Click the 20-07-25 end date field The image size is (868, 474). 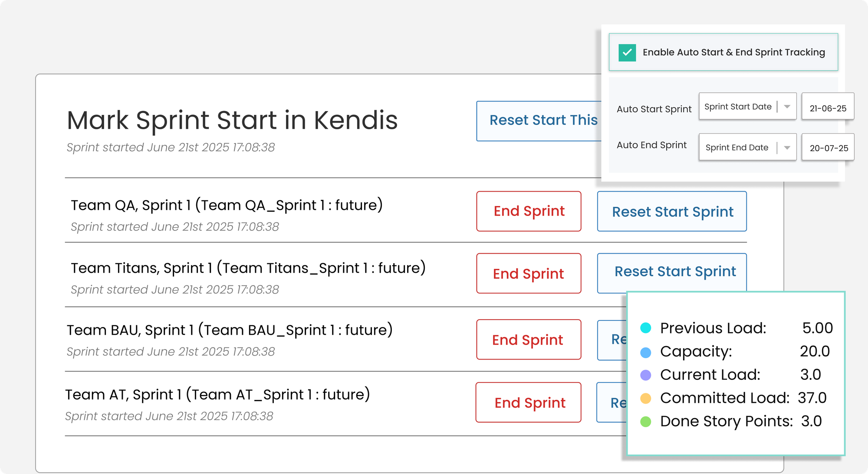tap(829, 148)
